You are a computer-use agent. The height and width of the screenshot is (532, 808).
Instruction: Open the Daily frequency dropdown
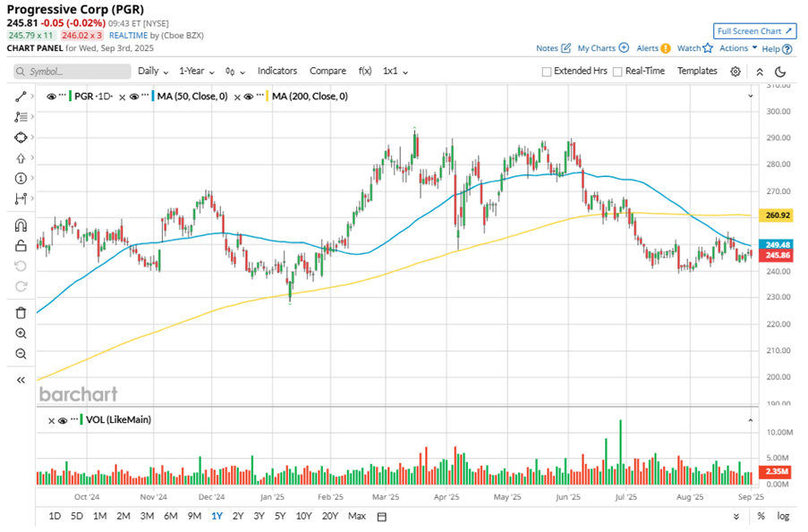(153, 71)
